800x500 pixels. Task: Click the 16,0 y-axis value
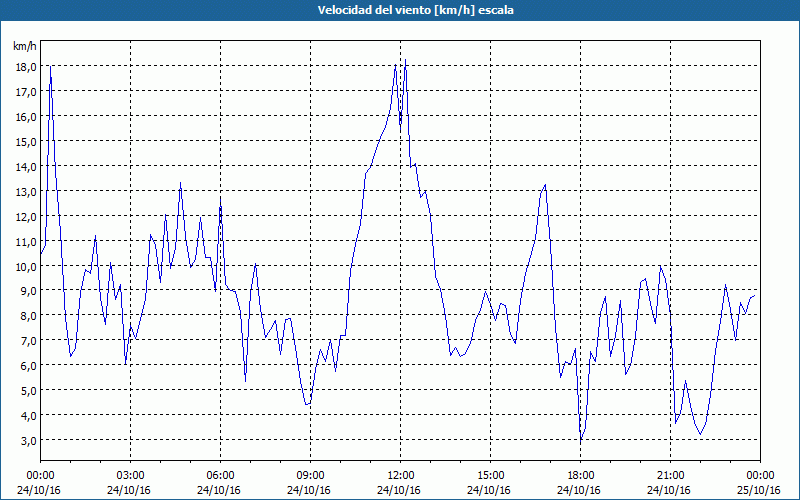[x=26, y=116]
